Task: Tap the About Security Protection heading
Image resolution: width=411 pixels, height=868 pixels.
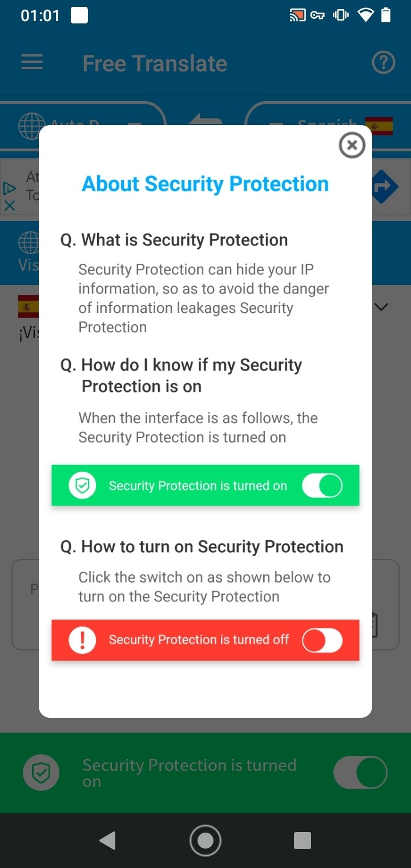Action: pyautogui.click(x=205, y=184)
